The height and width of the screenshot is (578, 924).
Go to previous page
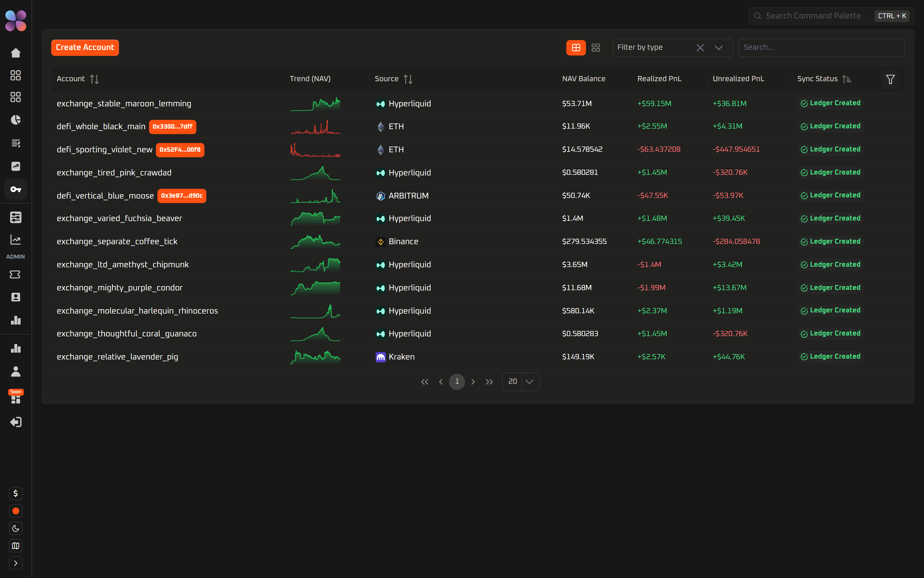point(441,382)
